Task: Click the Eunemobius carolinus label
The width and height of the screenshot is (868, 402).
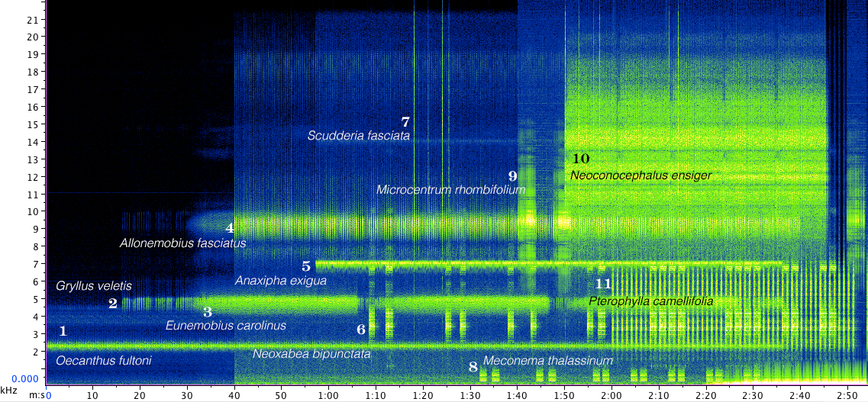Action: coord(226,326)
